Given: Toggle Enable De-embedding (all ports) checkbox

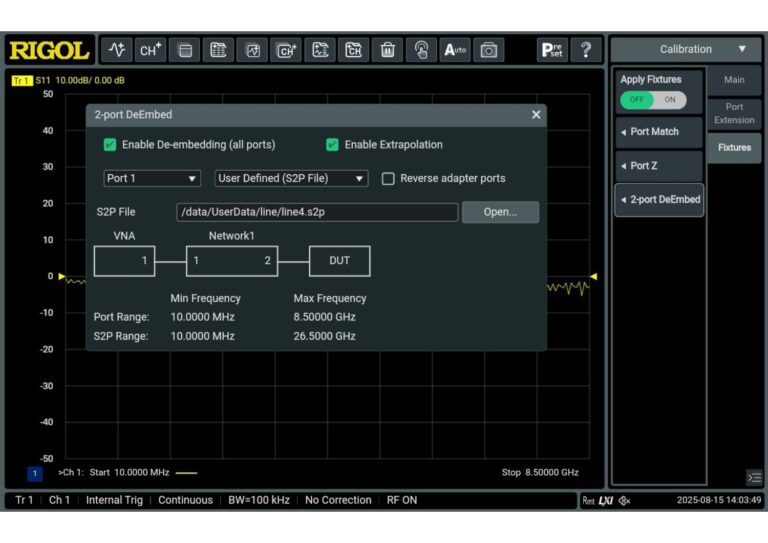Looking at the screenshot, I should click(x=110, y=145).
